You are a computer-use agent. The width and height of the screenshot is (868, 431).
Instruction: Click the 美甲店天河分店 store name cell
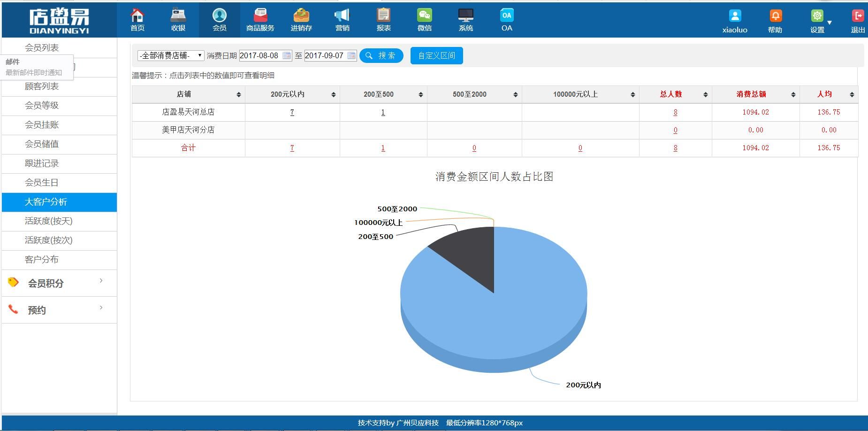pos(188,130)
